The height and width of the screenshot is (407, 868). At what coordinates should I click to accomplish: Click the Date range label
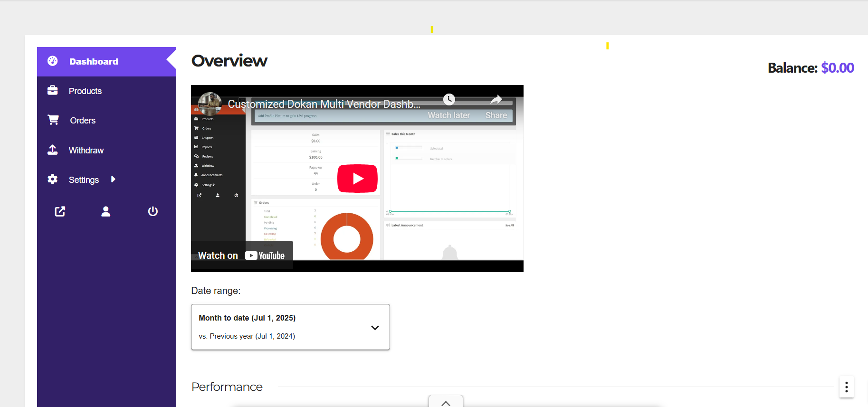click(216, 291)
